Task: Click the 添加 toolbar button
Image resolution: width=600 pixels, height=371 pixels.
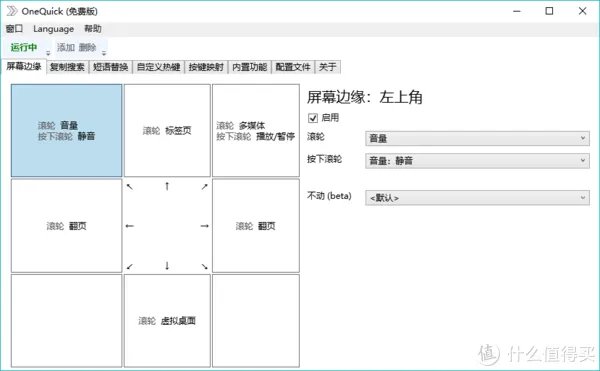Action: point(66,47)
